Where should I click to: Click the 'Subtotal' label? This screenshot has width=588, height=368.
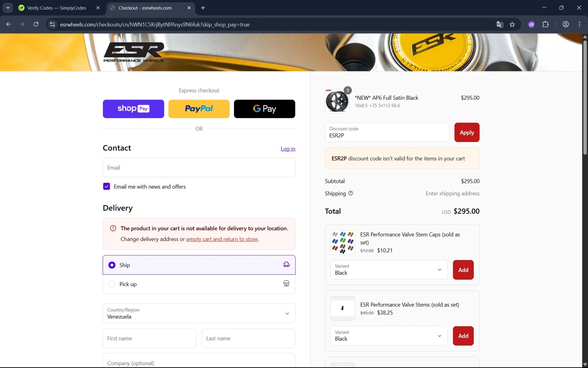335,181
